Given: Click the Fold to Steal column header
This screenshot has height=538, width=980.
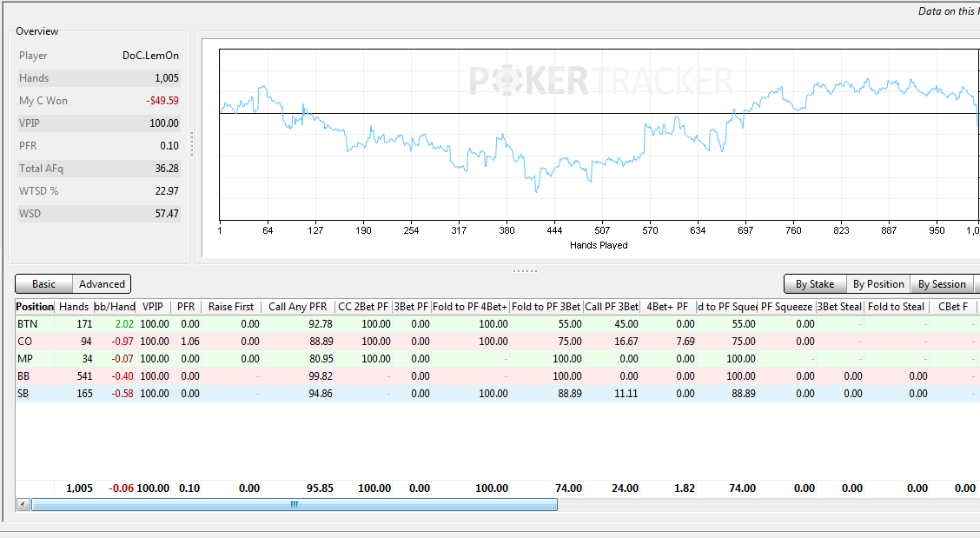Looking at the screenshot, I should coord(896,307).
